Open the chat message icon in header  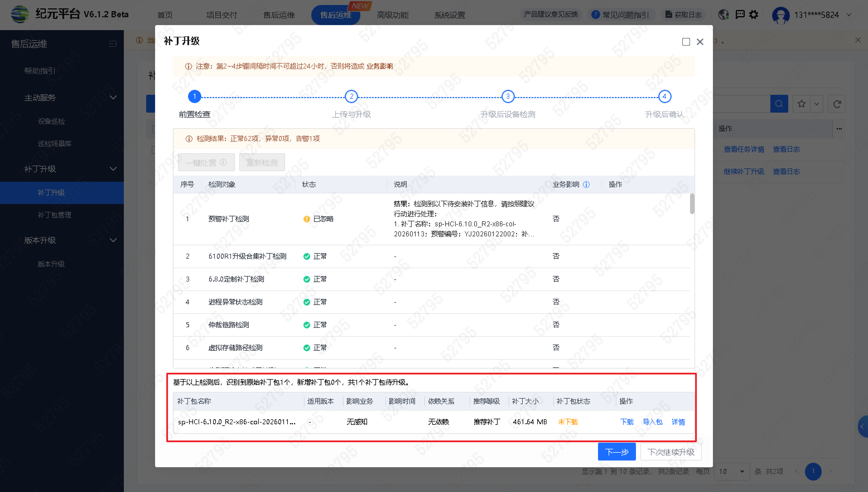740,15
